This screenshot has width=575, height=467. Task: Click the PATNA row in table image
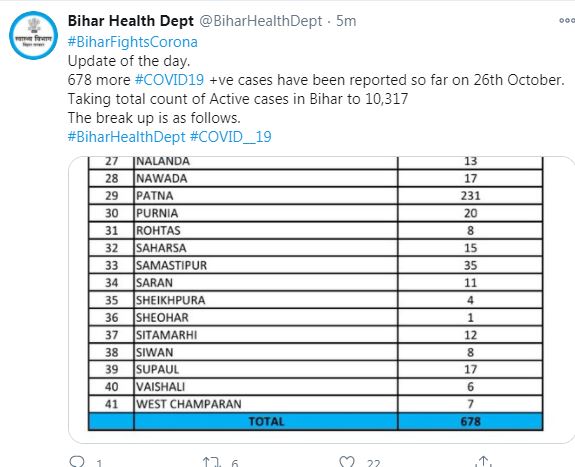tap(315, 196)
